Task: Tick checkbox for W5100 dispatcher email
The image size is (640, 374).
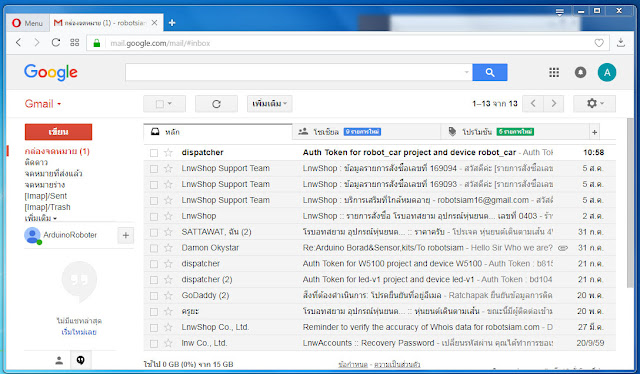Action: [154, 264]
